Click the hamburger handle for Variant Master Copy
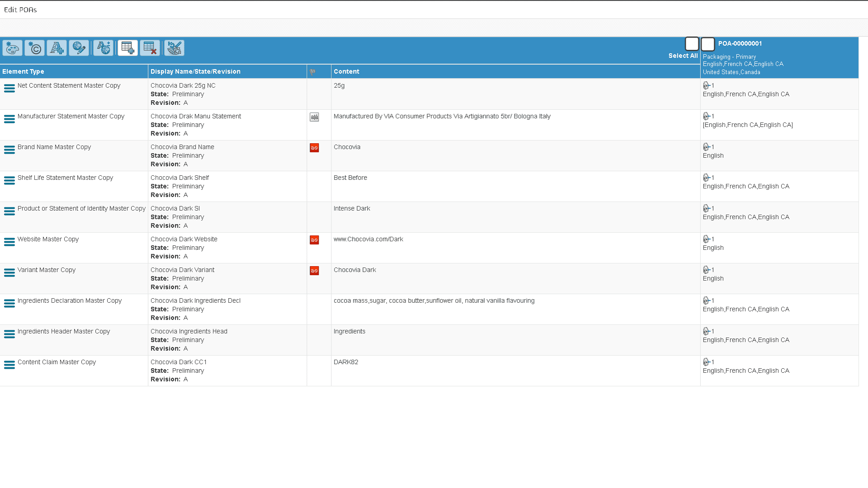Image resolution: width=868 pixels, height=488 pixels. click(x=9, y=273)
